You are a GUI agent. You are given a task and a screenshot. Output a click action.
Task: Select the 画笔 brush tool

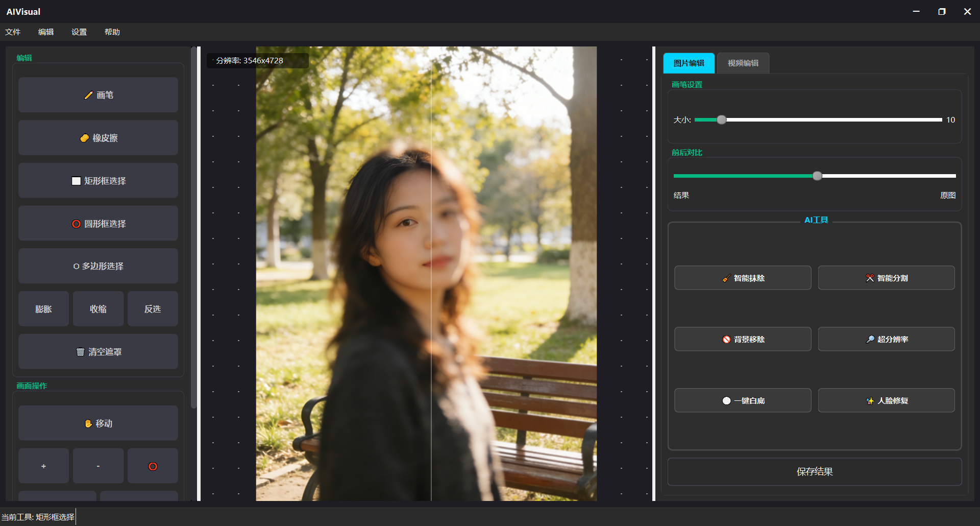pos(98,95)
